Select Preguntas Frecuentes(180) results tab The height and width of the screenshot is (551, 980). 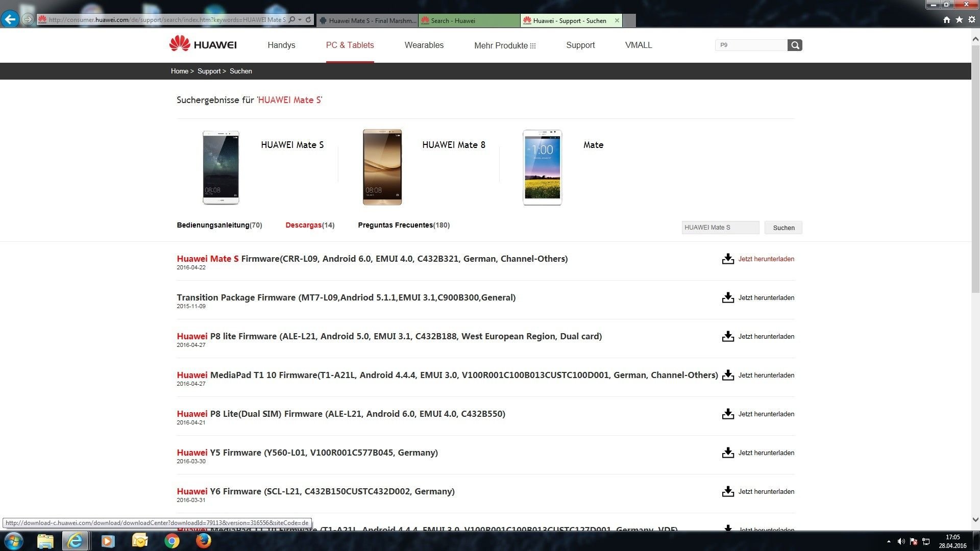coord(404,225)
